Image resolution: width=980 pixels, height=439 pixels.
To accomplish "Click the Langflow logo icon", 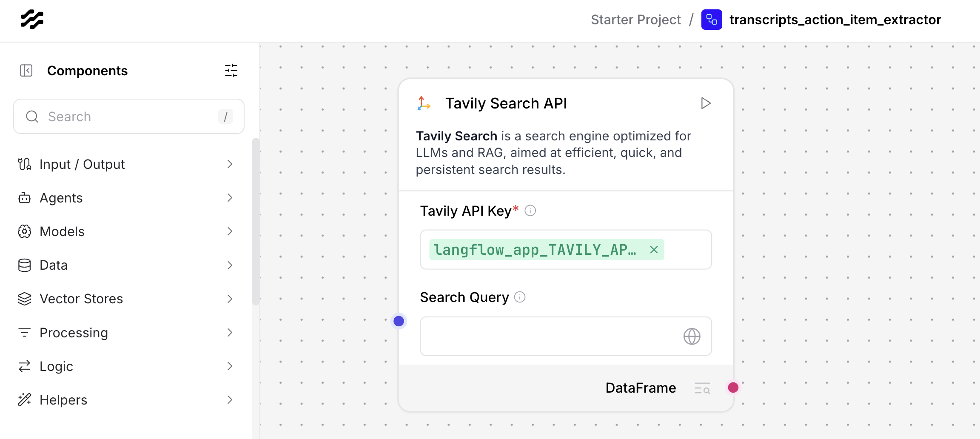I will click(x=32, y=20).
